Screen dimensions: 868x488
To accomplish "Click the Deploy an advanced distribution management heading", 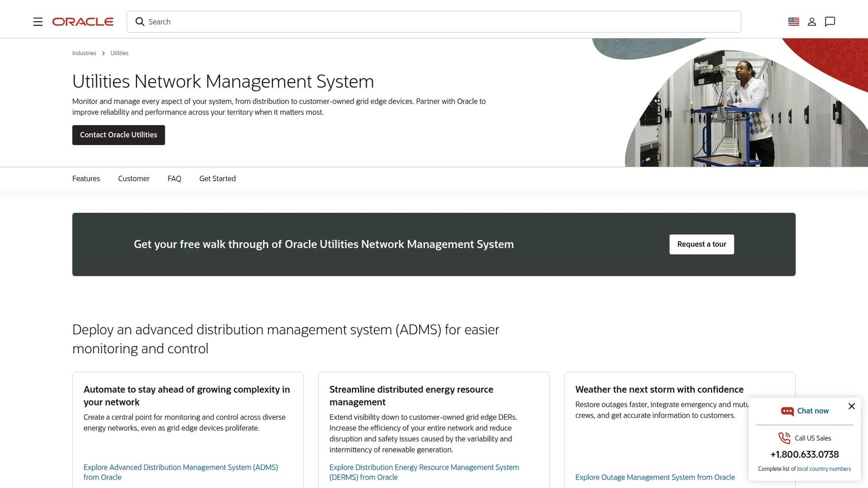I will coord(286,339).
